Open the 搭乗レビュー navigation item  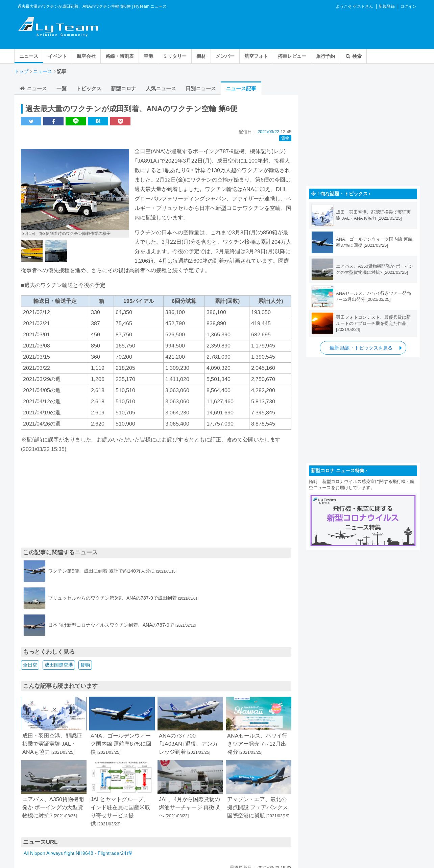point(292,56)
